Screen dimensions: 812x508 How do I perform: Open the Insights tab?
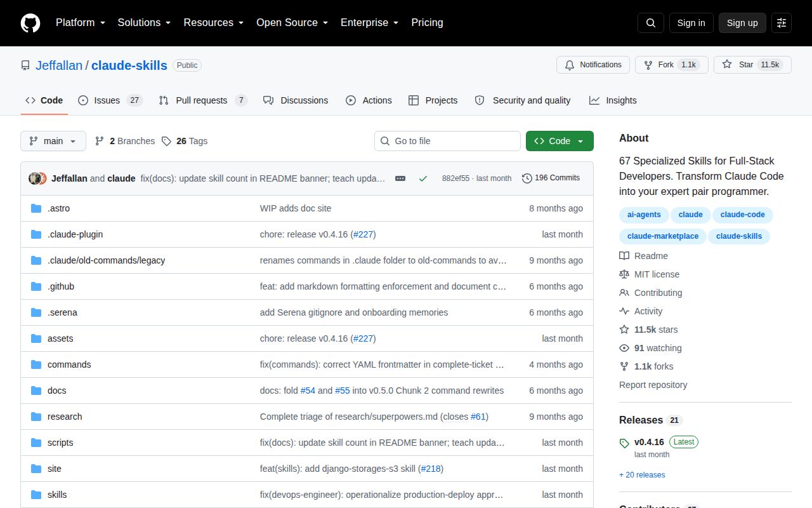point(613,100)
